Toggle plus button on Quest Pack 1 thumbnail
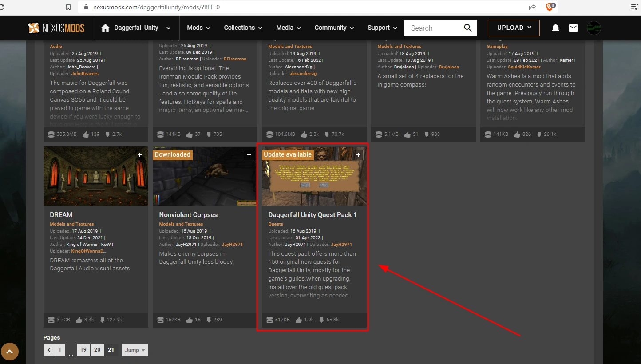 pyautogui.click(x=358, y=155)
